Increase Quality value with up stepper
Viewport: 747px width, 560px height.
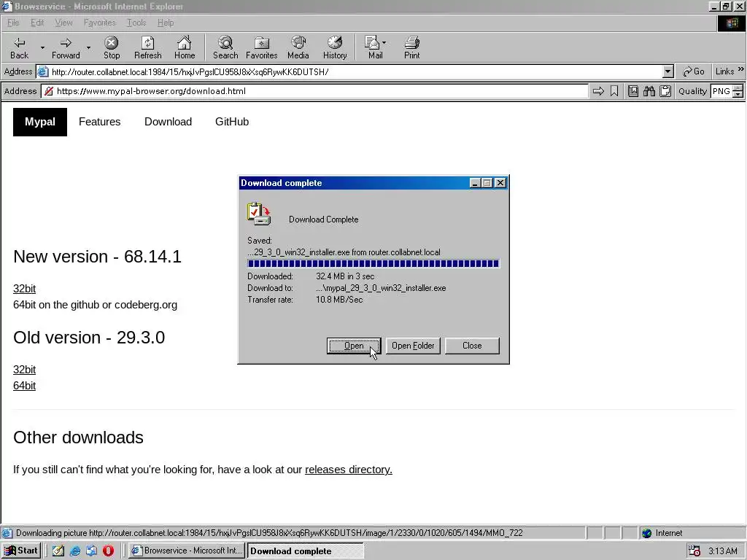click(x=738, y=87)
